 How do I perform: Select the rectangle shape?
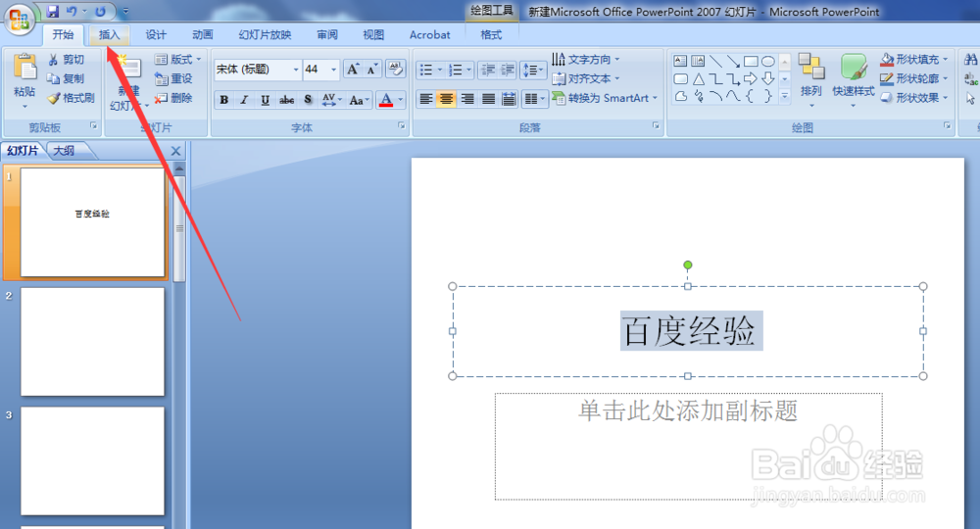point(751,61)
